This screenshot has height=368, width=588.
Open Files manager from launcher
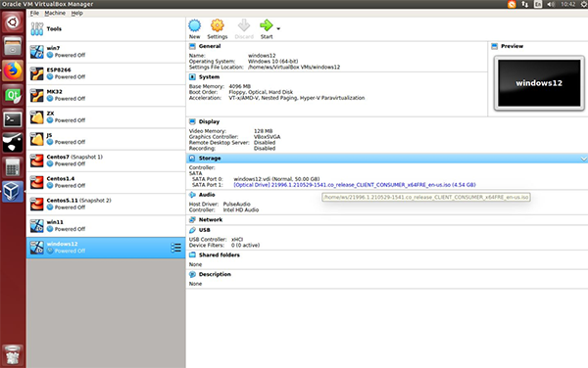13,46
